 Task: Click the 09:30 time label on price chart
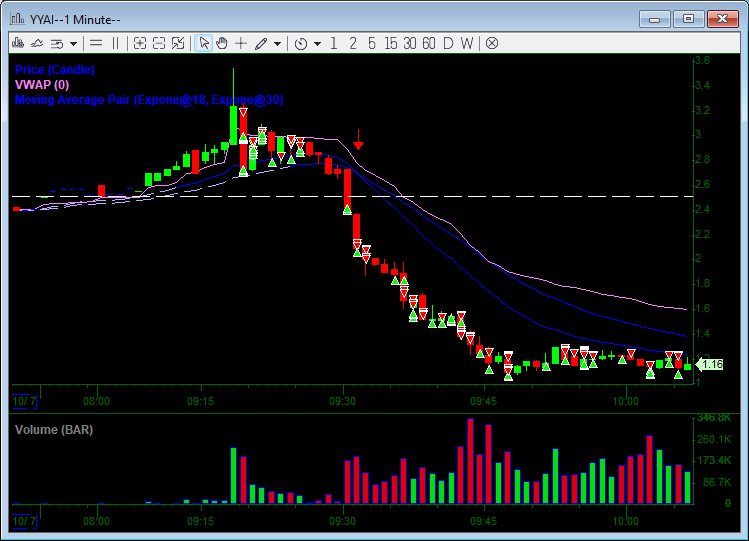[342, 401]
